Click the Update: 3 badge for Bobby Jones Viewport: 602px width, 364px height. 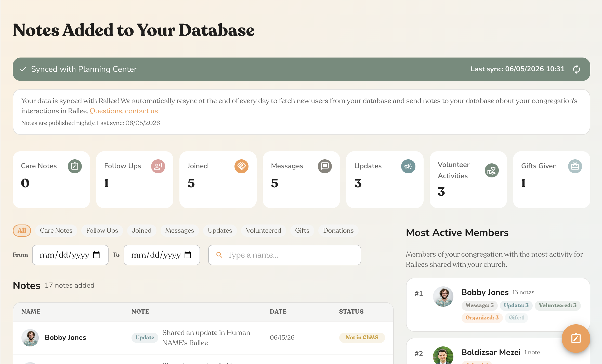(516, 305)
